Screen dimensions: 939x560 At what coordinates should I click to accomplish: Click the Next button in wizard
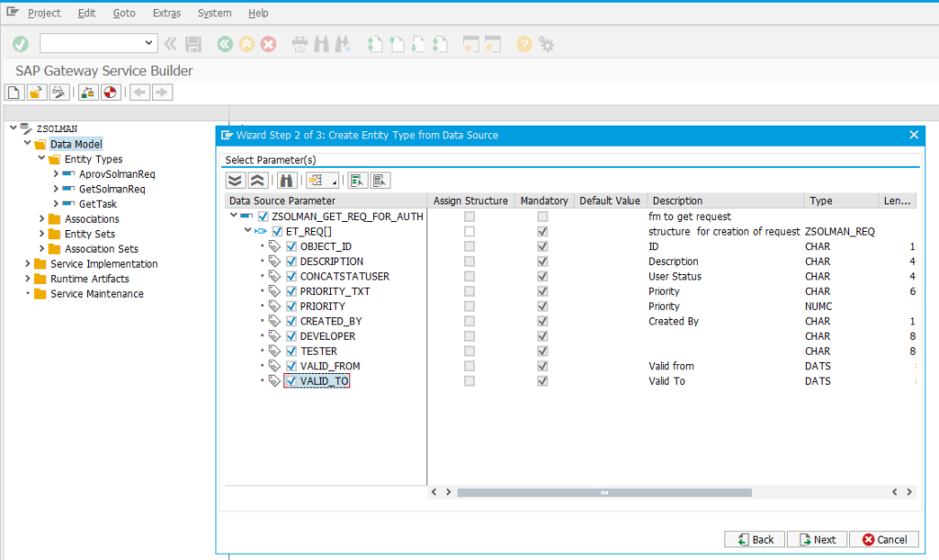[x=817, y=539]
